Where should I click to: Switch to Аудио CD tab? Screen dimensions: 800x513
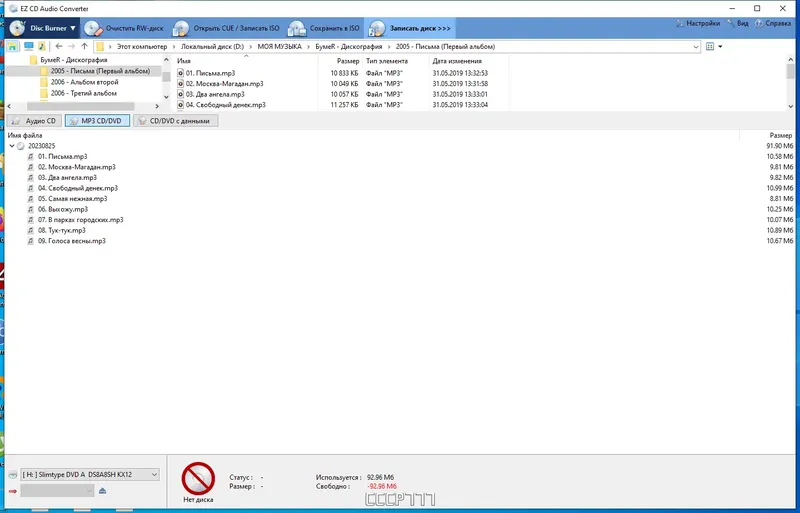tap(35, 121)
